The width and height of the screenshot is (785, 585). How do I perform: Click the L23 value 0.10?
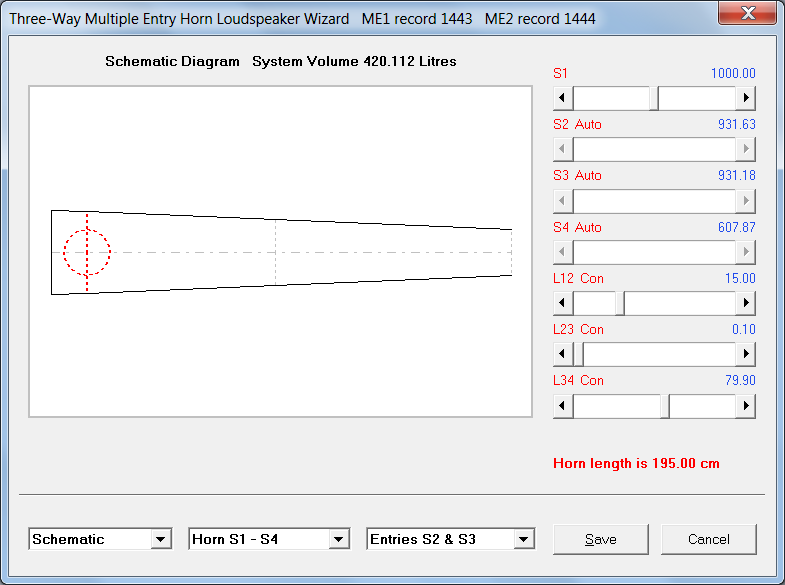743,329
